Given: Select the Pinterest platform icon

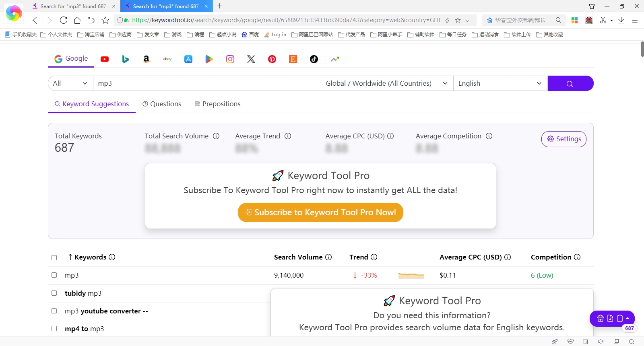Looking at the screenshot, I should [272, 59].
